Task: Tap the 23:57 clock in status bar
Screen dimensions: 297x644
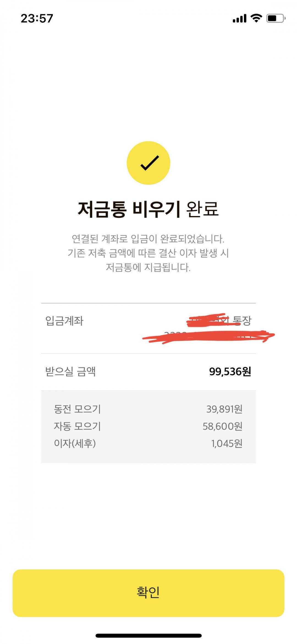Action: 37,18
